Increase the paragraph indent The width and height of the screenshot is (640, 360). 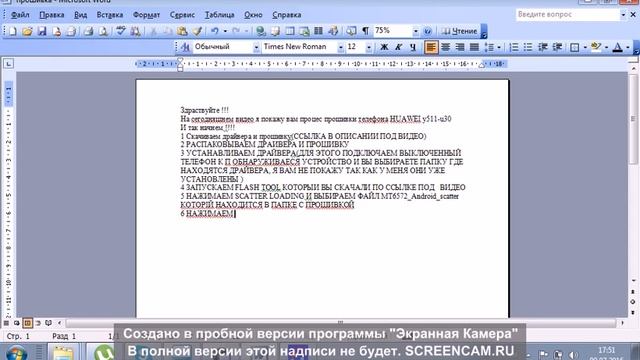(557, 47)
